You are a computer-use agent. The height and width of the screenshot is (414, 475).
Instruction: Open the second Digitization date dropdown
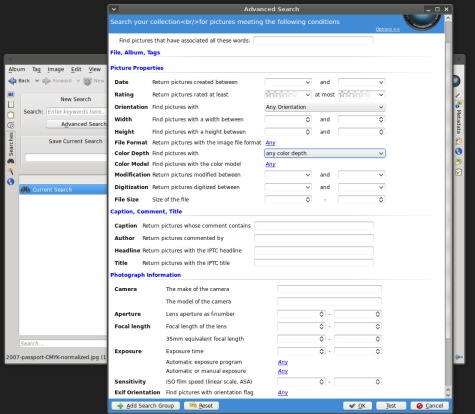pyautogui.click(x=362, y=187)
